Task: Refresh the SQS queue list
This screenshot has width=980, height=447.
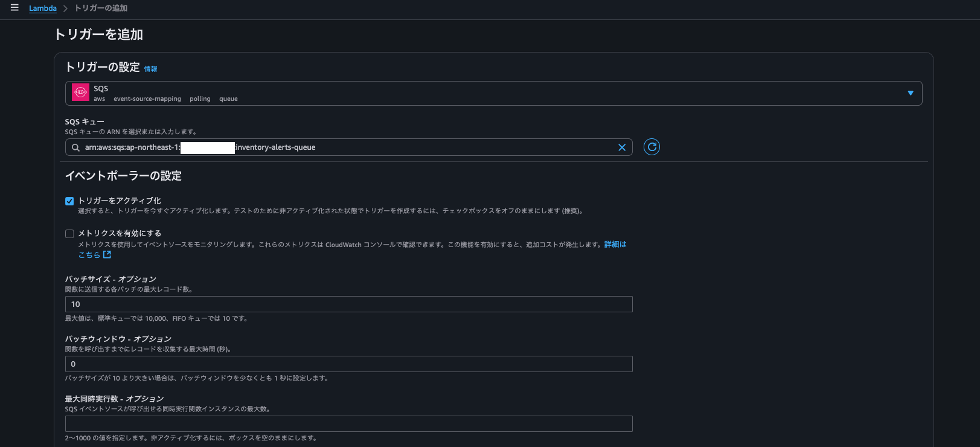Action: tap(652, 147)
